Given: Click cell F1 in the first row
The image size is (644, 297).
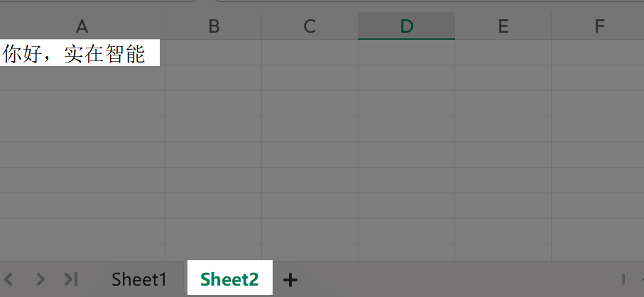Looking at the screenshot, I should pos(599,53).
